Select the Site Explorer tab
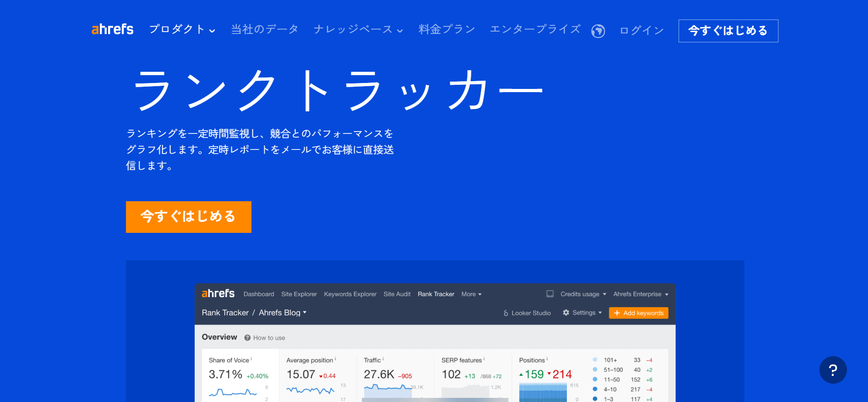Screen dimensions: 868x402 click(299, 294)
